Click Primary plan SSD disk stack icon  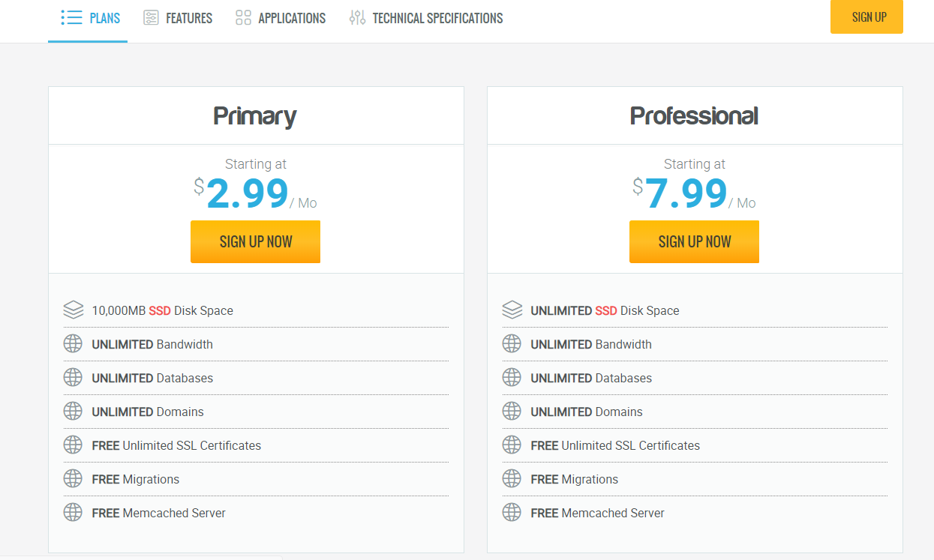[73, 310]
